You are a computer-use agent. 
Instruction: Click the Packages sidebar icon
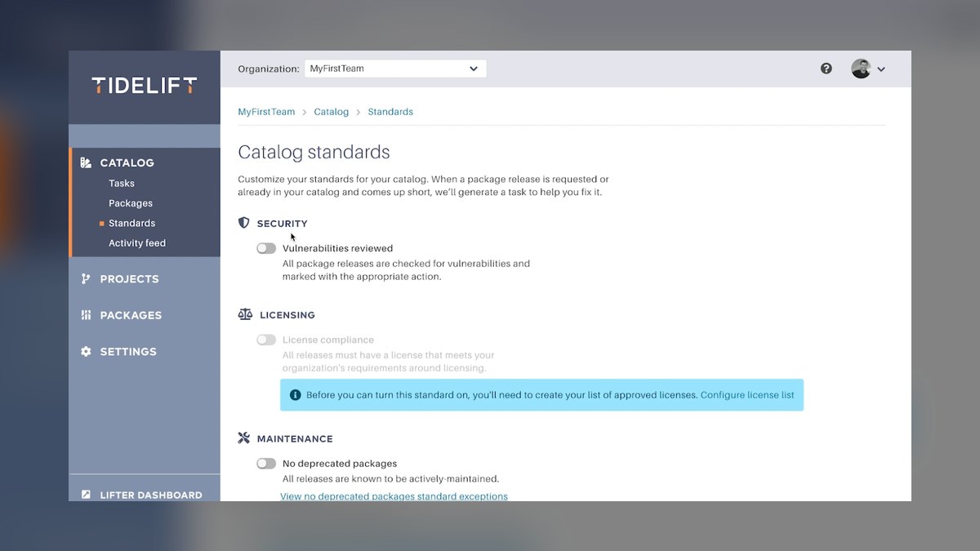pyautogui.click(x=86, y=315)
